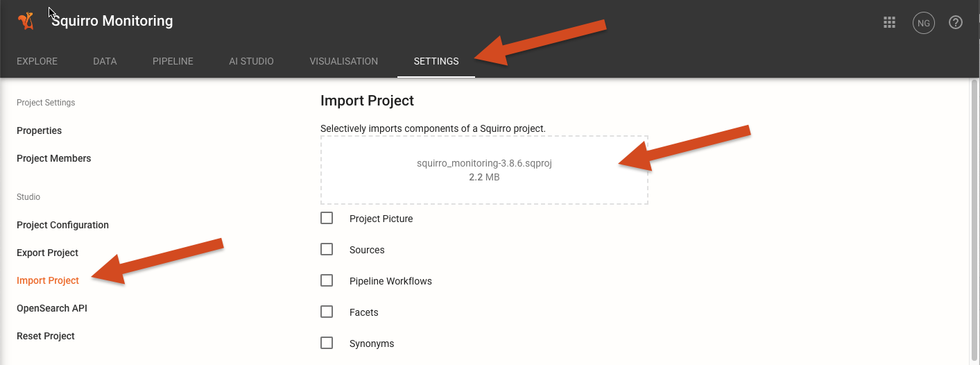980x365 pixels.
Task: Check the Pipeline Workflows option
Action: coord(327,280)
